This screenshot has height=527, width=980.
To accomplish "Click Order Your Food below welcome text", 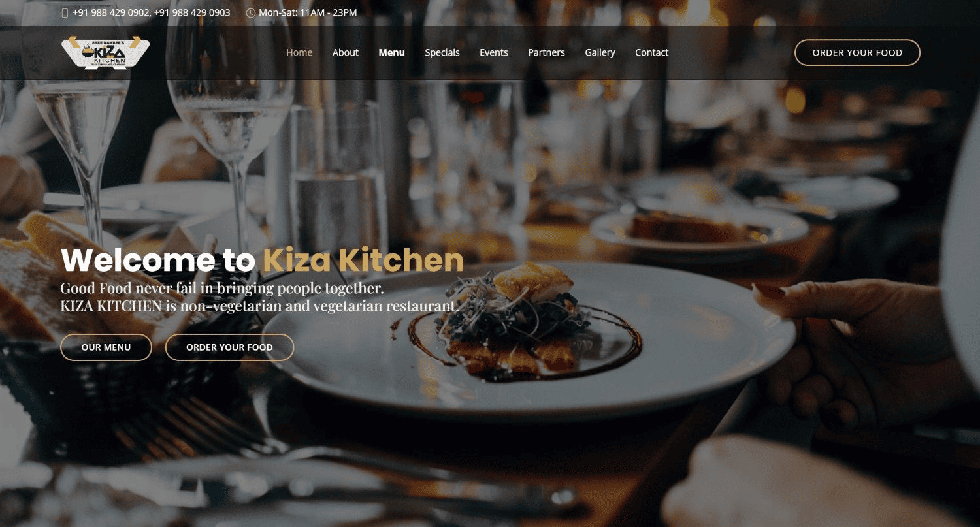I will click(x=229, y=347).
